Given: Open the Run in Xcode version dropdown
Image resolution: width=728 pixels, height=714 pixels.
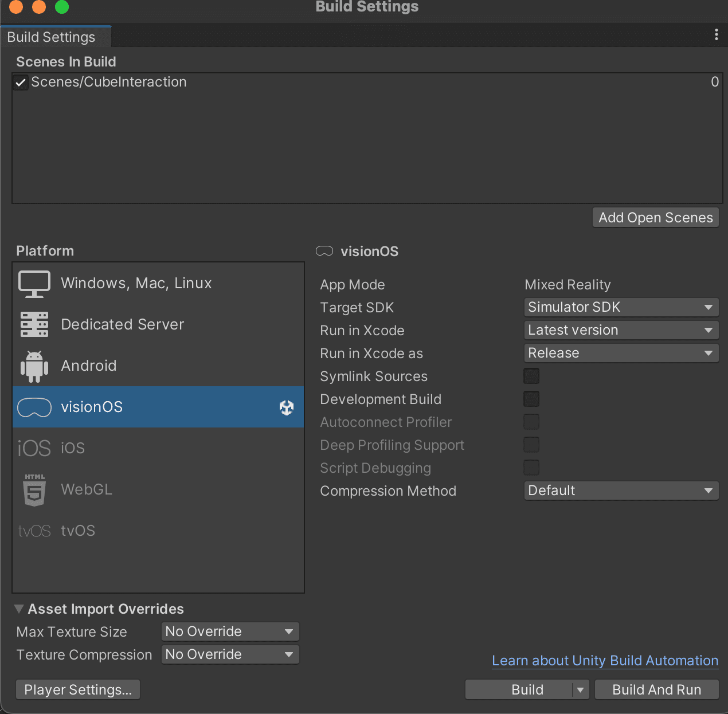Looking at the screenshot, I should click(x=621, y=330).
